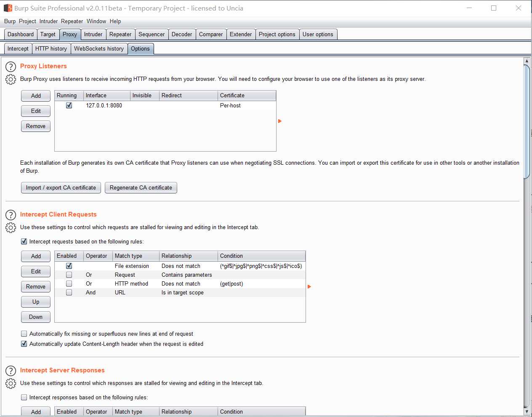Viewport: 532px width, 417px height.
Task: Enable the HTTP method intercept rule
Action: pos(69,283)
